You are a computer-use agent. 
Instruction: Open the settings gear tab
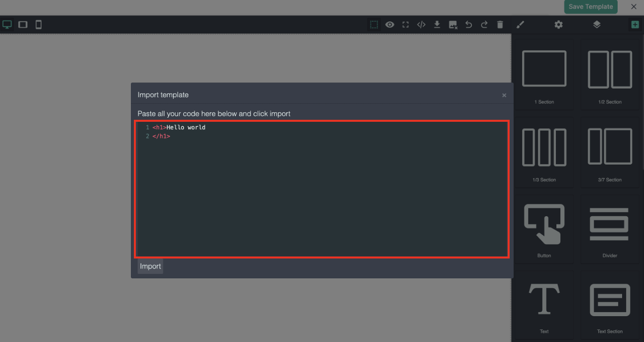pos(558,24)
